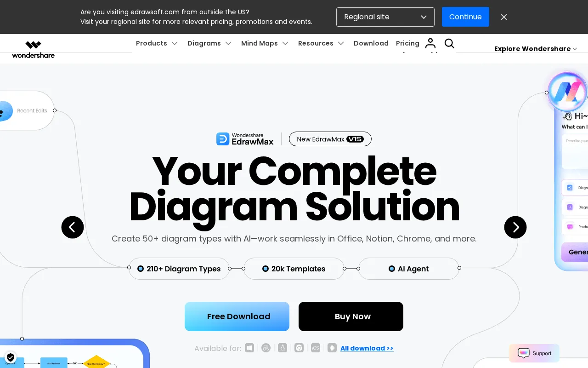
Task: Go to the next hero slide
Action: 515,227
